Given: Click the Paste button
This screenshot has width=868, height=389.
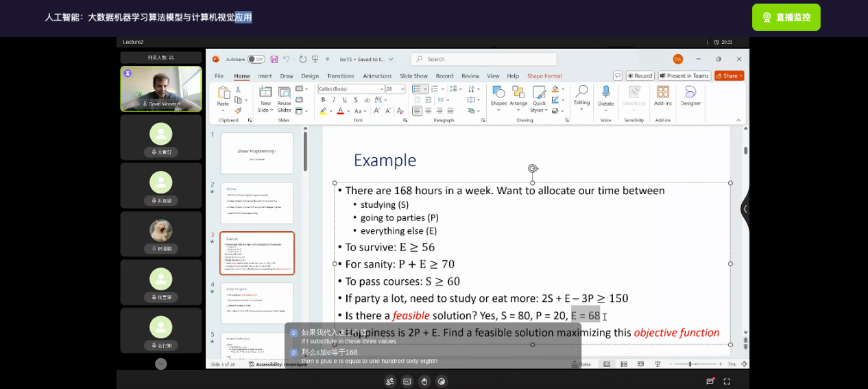Looking at the screenshot, I should (224, 99).
